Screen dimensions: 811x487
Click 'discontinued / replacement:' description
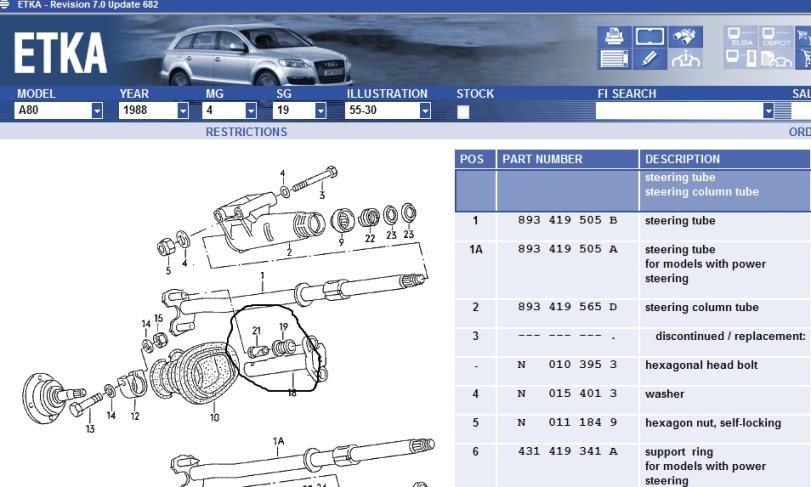730,336
